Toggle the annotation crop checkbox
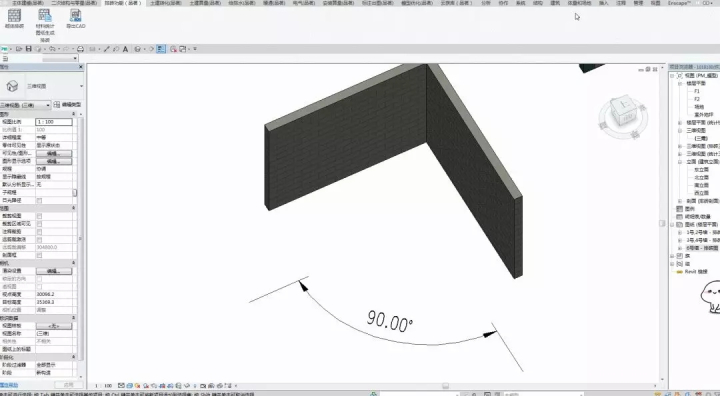 tap(39, 232)
